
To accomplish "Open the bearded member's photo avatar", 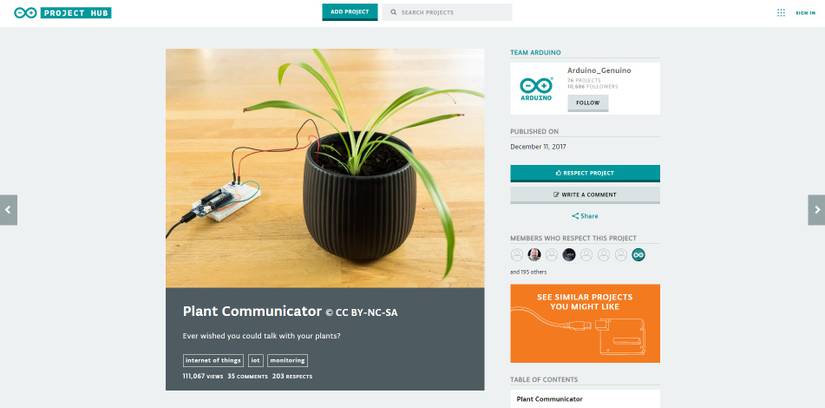I will tap(534, 255).
